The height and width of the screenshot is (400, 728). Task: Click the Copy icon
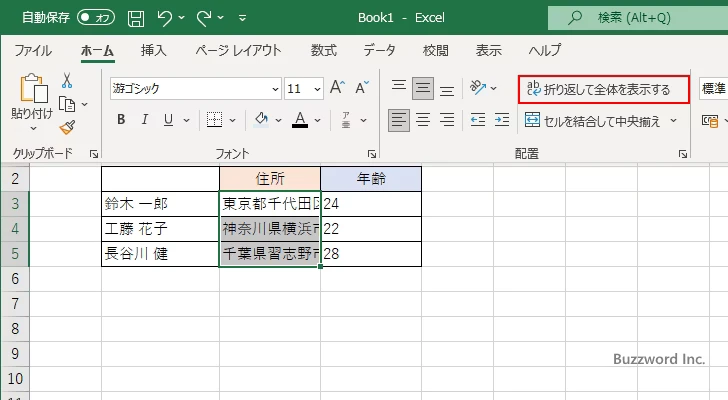pyautogui.click(x=67, y=104)
